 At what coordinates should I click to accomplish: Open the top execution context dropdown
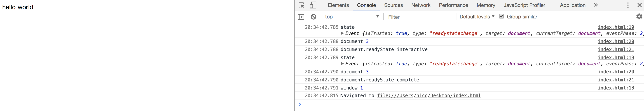tap(352, 17)
